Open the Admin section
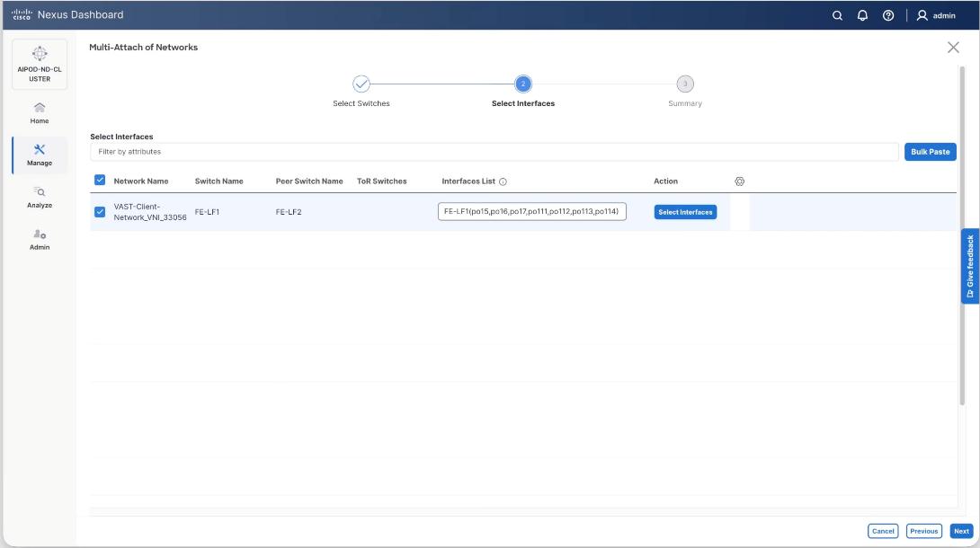The height and width of the screenshot is (548, 980). coord(39,238)
